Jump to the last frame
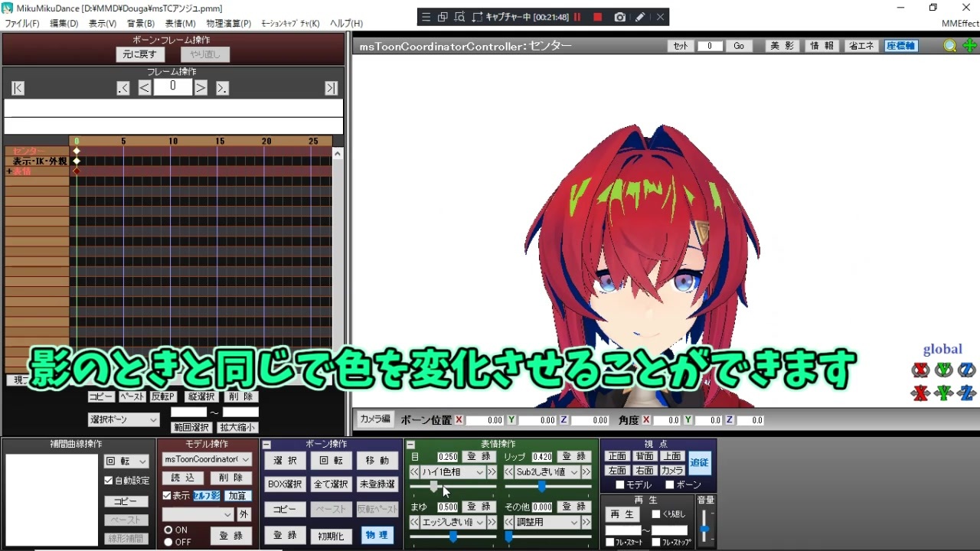980x551 pixels. [x=331, y=88]
